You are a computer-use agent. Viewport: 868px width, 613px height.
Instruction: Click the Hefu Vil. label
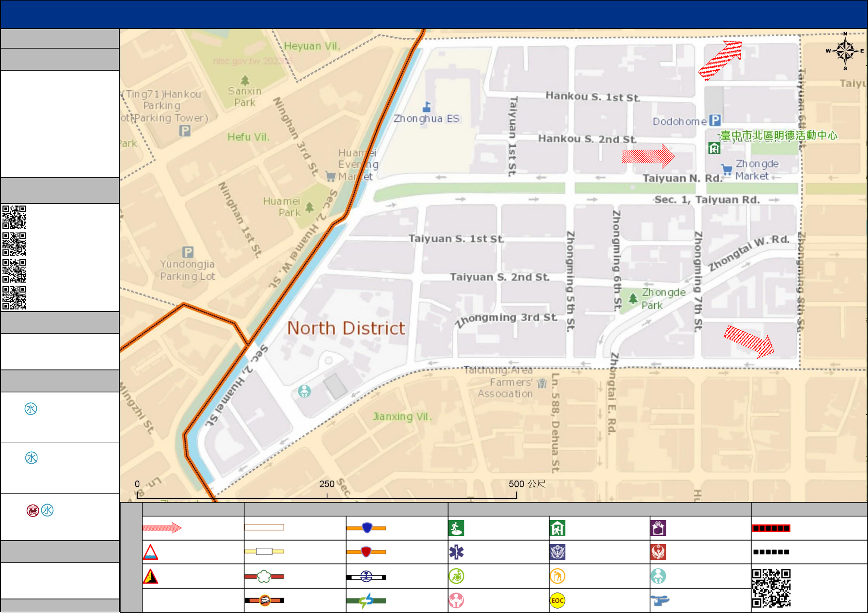pyautogui.click(x=248, y=137)
